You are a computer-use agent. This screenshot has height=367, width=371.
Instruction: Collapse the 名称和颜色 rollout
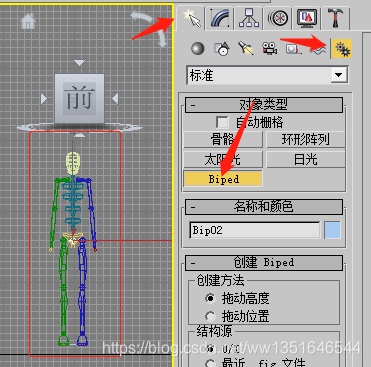point(264,207)
